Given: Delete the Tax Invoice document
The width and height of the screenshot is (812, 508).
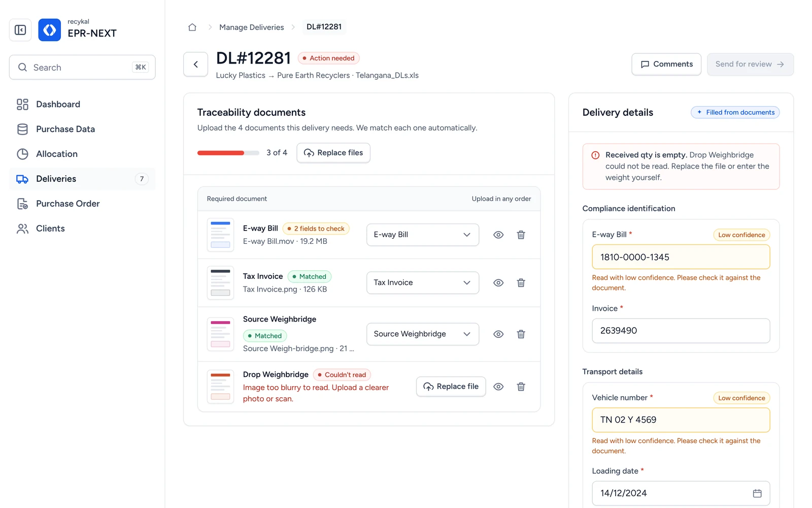Looking at the screenshot, I should pyautogui.click(x=521, y=283).
